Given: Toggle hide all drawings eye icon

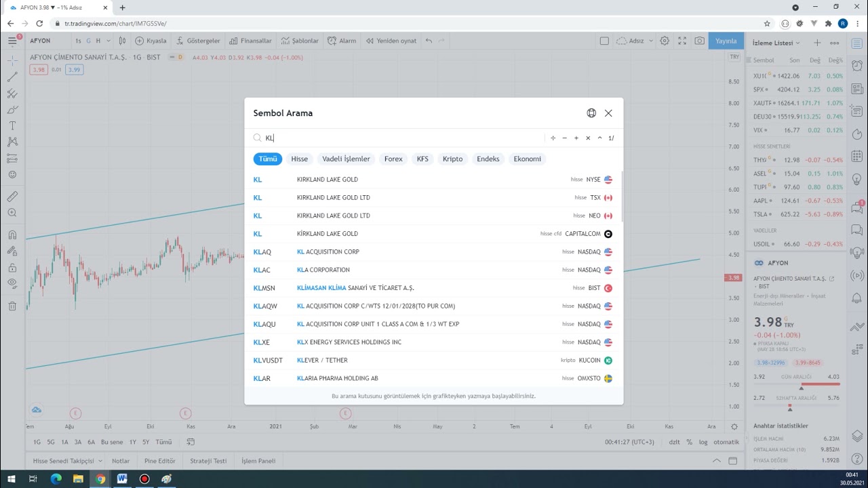Looking at the screenshot, I should 12,283.
